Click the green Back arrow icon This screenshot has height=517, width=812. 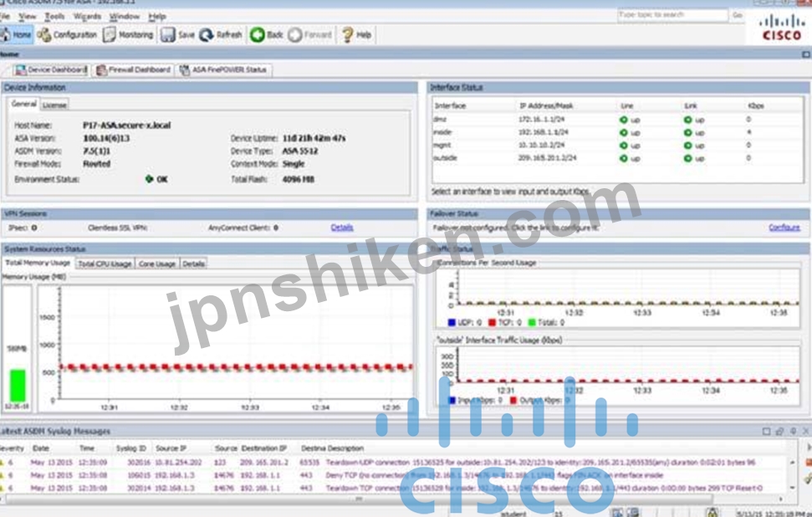[x=258, y=34]
